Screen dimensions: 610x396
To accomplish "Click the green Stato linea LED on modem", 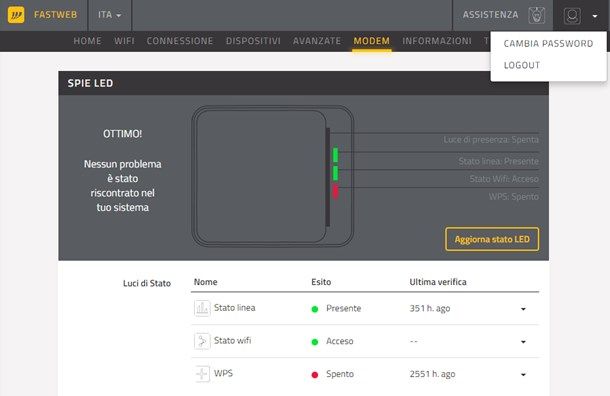I will [x=335, y=155].
